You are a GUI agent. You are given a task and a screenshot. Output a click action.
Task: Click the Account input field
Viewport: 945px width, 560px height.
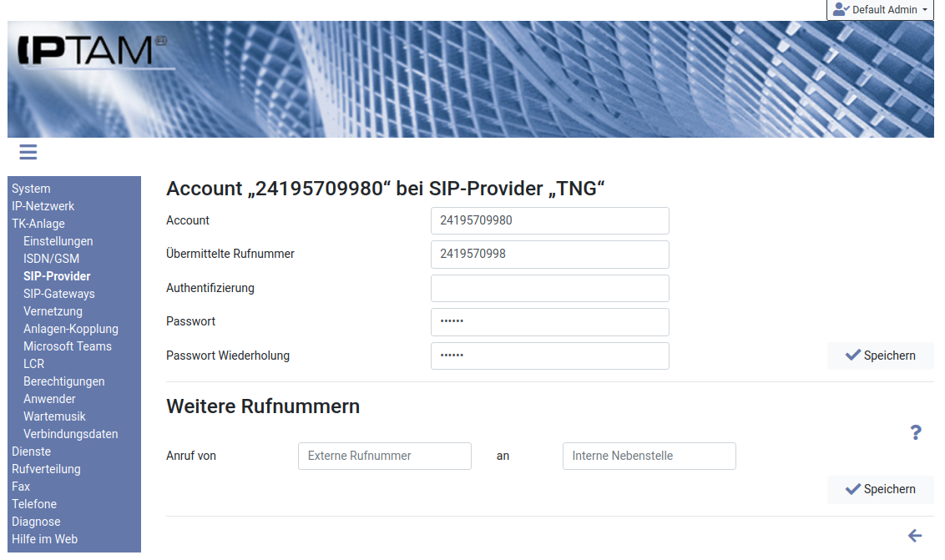click(x=549, y=221)
